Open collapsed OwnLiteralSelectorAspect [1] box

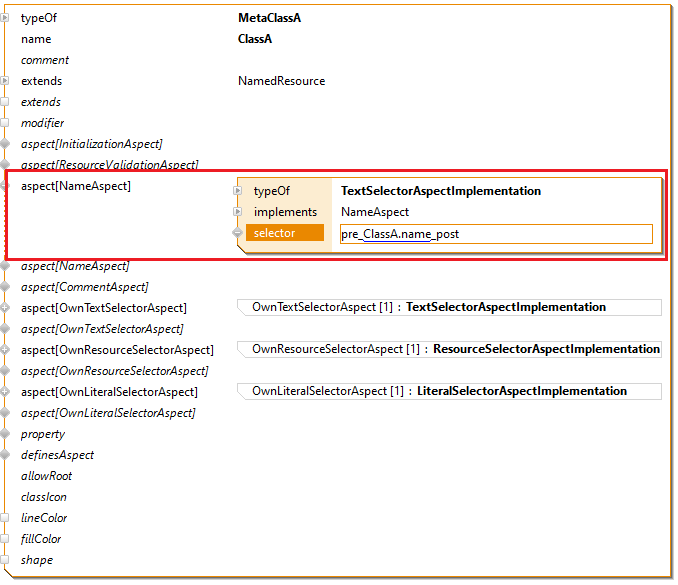pyautogui.click(x=449, y=391)
